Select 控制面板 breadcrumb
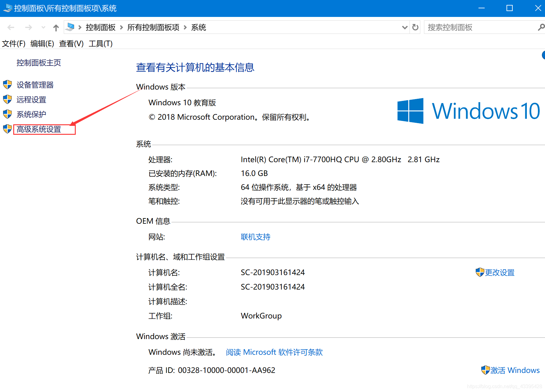 101,27
